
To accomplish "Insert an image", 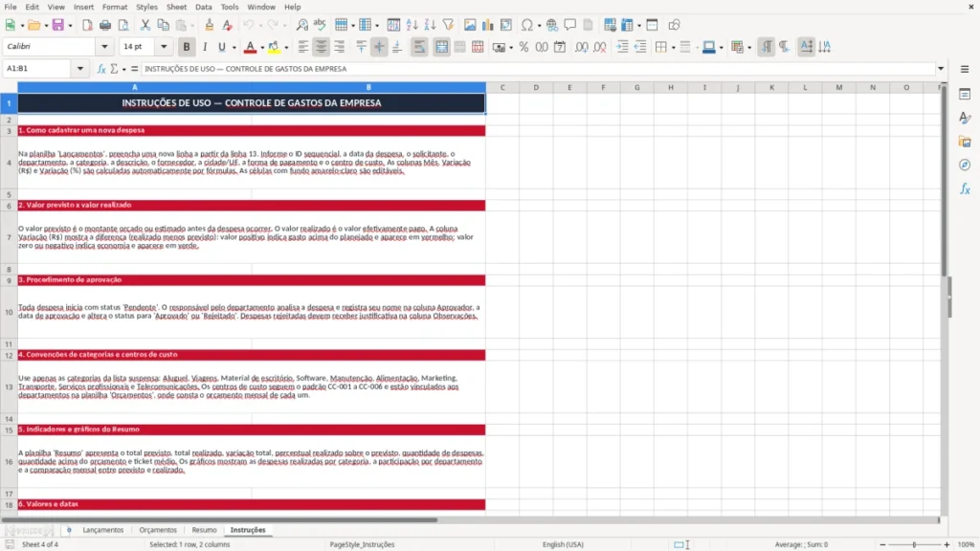I will click(x=470, y=25).
